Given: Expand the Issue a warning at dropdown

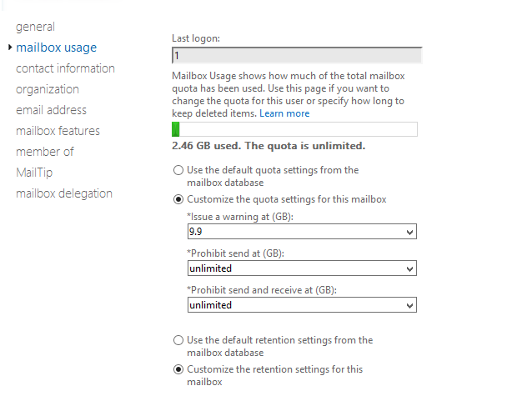Looking at the screenshot, I should click(409, 232).
